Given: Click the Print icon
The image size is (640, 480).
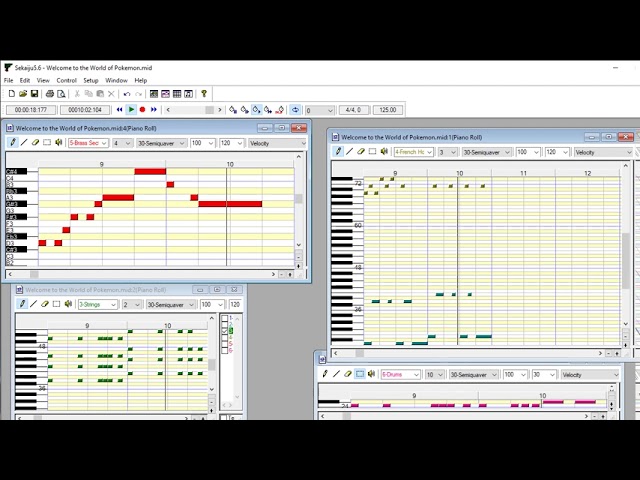Looking at the screenshot, I should click(x=49, y=94).
